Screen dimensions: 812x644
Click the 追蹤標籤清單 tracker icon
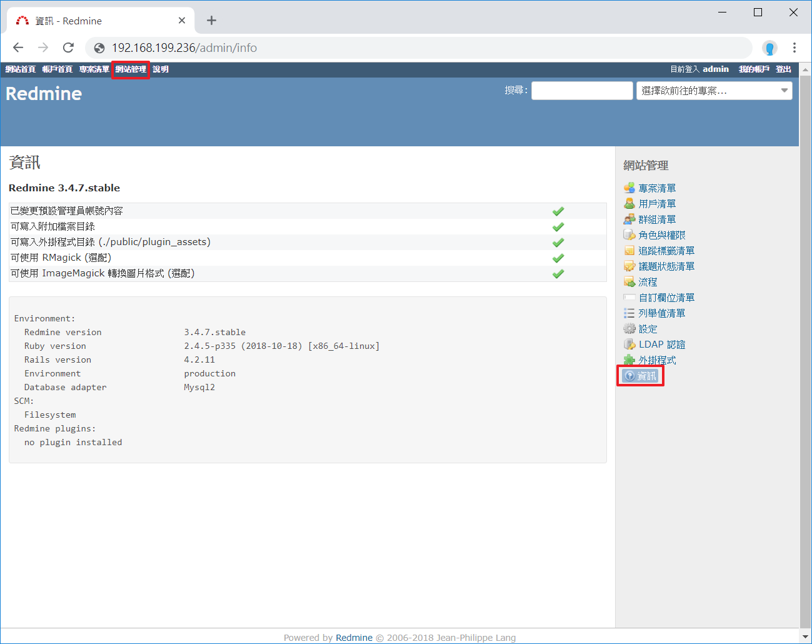[629, 250]
